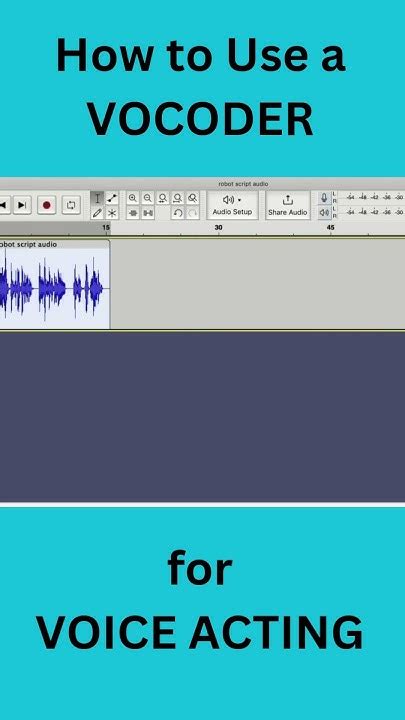Choose the Selection (I-beam) tool
Viewport: 405px width, 720px height.
pos(97,198)
